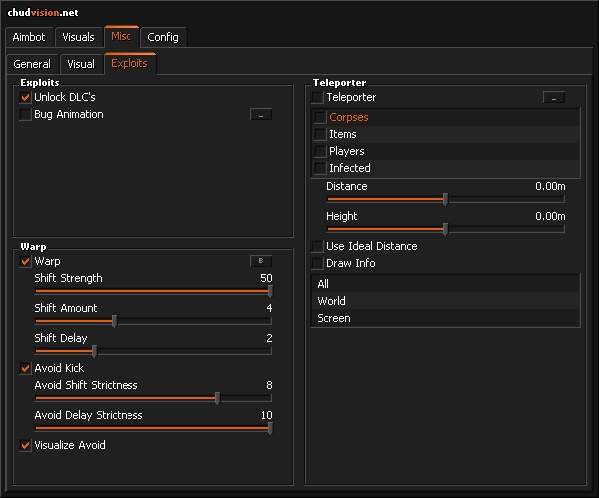This screenshot has height=498, width=599.
Task: Click the Bug Animation keybind button
Action: click(x=261, y=115)
